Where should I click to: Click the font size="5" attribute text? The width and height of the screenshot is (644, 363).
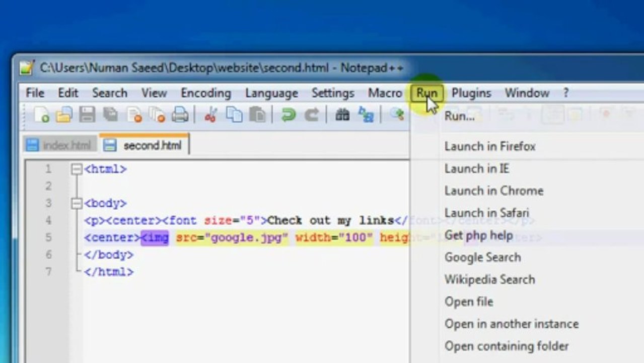tap(214, 221)
